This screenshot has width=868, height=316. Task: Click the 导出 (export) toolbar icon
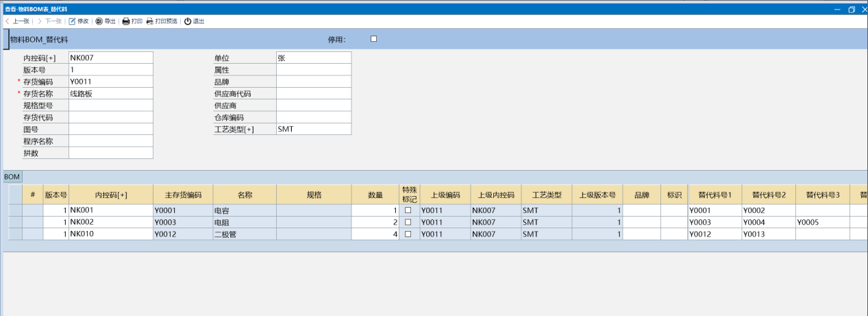click(x=99, y=21)
